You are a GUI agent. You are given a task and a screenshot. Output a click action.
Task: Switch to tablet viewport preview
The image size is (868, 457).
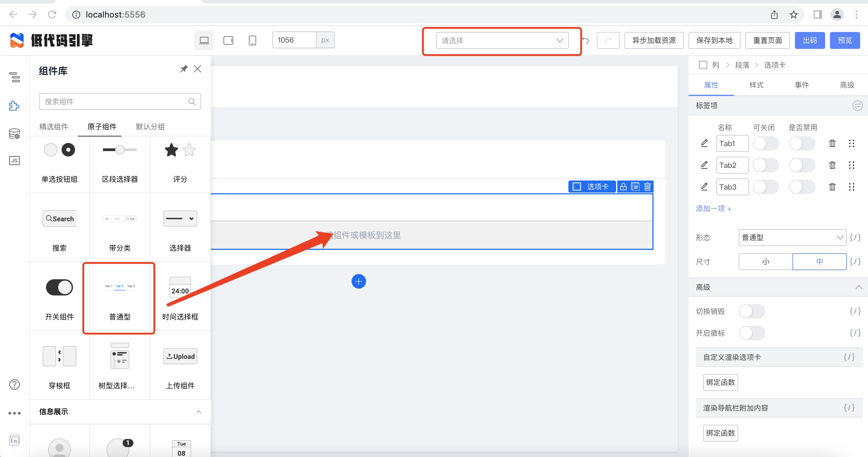click(x=228, y=40)
